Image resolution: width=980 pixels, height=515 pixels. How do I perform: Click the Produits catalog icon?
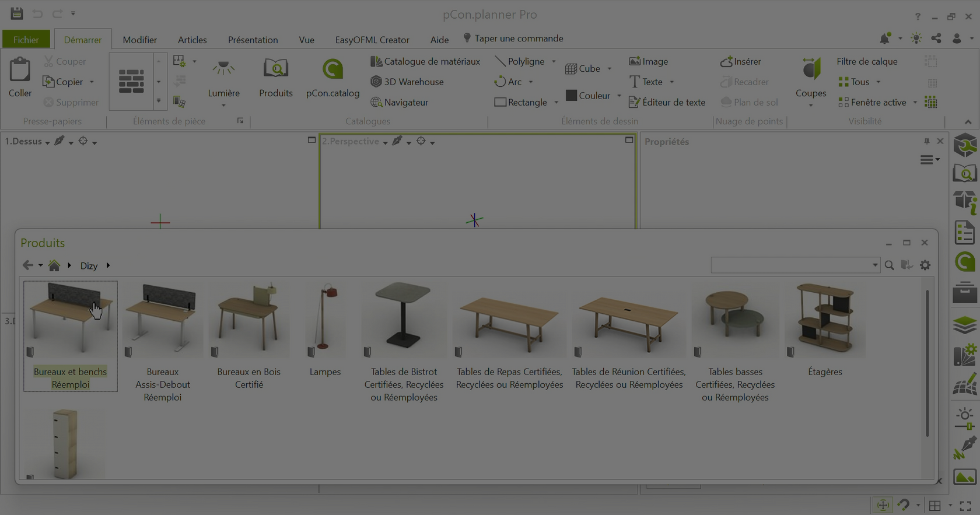275,79
